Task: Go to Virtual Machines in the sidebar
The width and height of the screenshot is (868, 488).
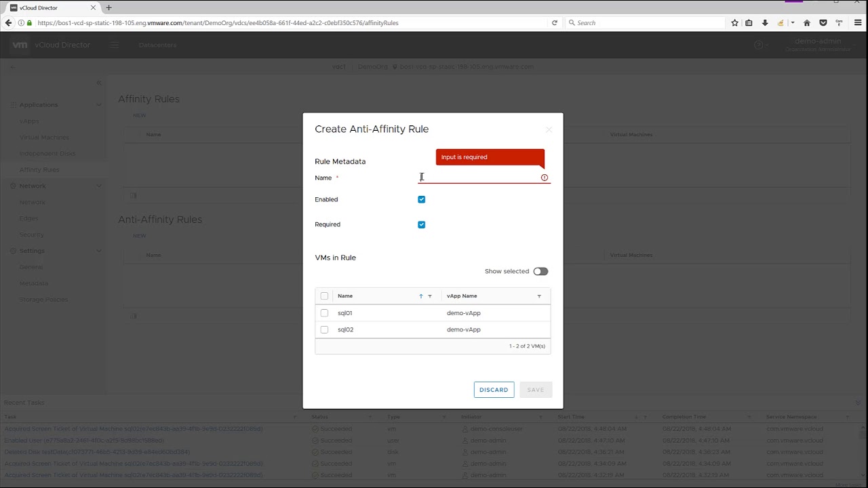Action: [44, 138]
